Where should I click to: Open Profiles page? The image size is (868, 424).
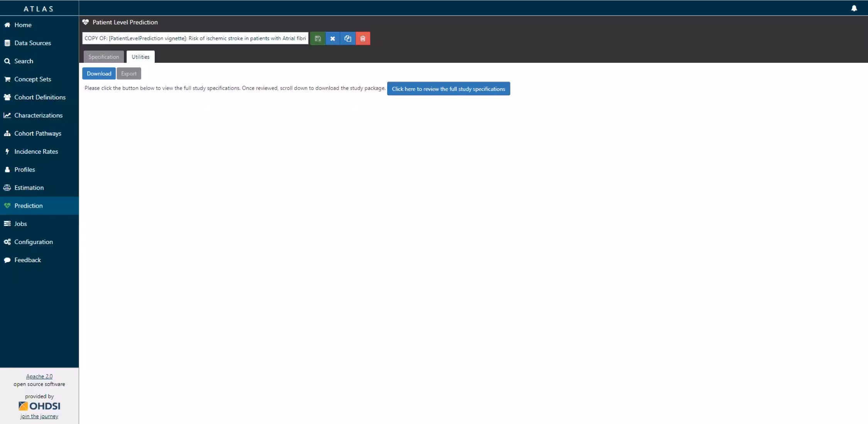coord(39,170)
